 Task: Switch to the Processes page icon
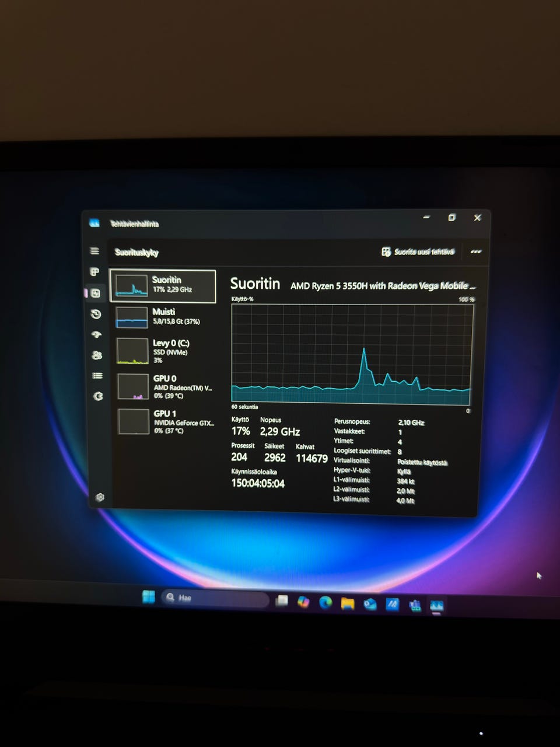click(x=94, y=272)
